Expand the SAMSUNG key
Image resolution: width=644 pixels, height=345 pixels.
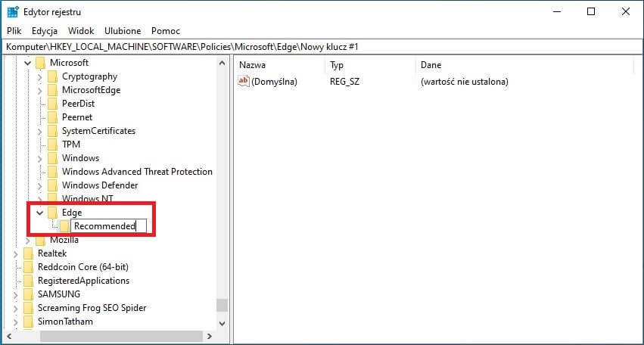16,294
